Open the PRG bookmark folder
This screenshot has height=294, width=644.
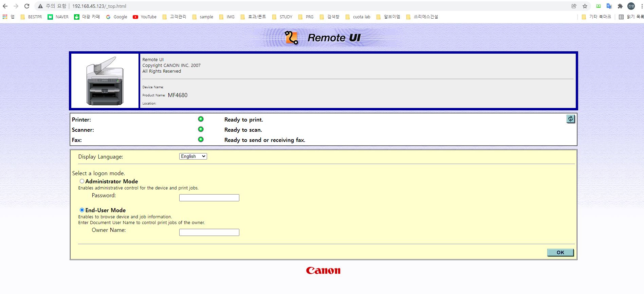[306, 17]
